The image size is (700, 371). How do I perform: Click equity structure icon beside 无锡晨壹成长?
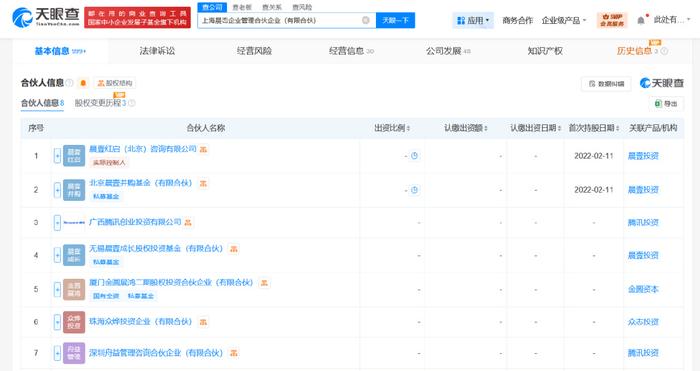tap(233, 249)
